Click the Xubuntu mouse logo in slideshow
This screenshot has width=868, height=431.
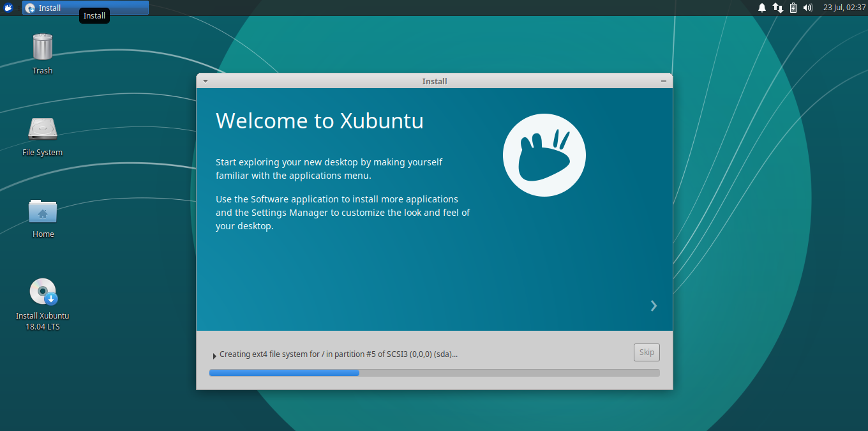click(x=544, y=155)
